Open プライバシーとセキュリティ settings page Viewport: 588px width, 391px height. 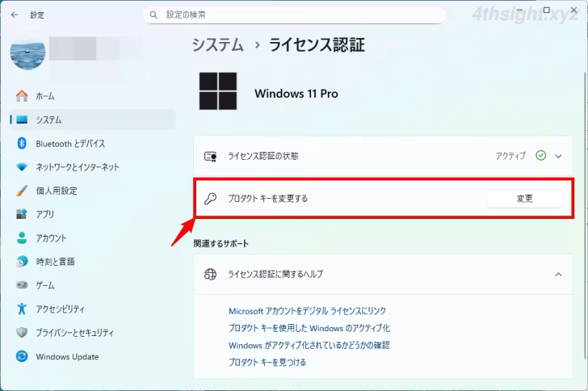pos(92,333)
